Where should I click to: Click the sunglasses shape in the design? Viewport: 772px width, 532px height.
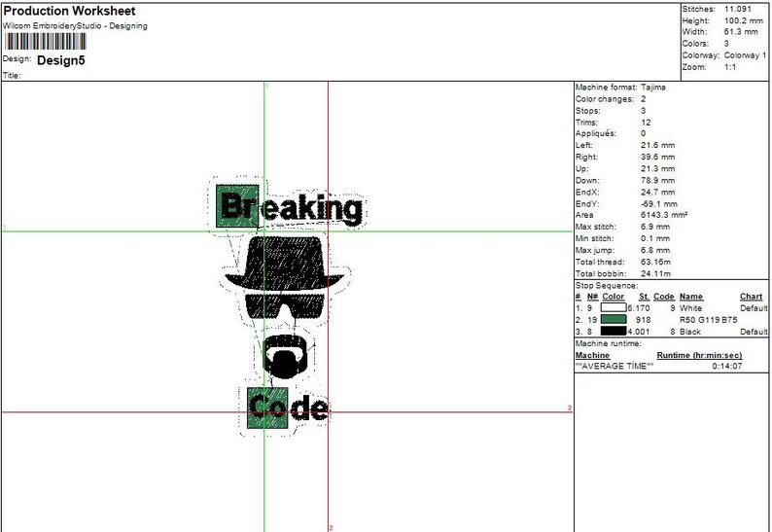pyautogui.click(x=285, y=306)
